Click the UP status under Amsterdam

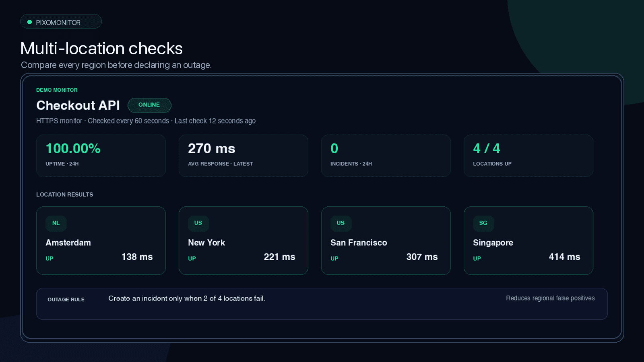click(x=50, y=259)
